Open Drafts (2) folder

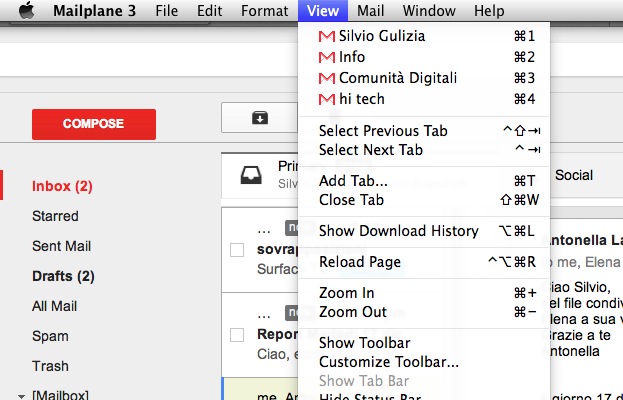(63, 276)
